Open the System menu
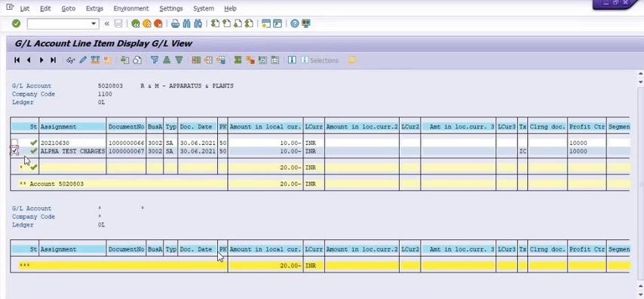 point(204,8)
